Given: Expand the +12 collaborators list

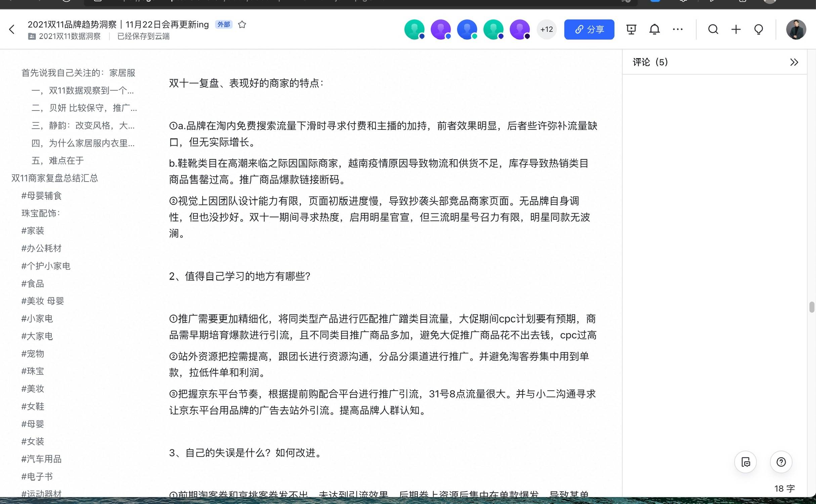Looking at the screenshot, I should (x=547, y=30).
